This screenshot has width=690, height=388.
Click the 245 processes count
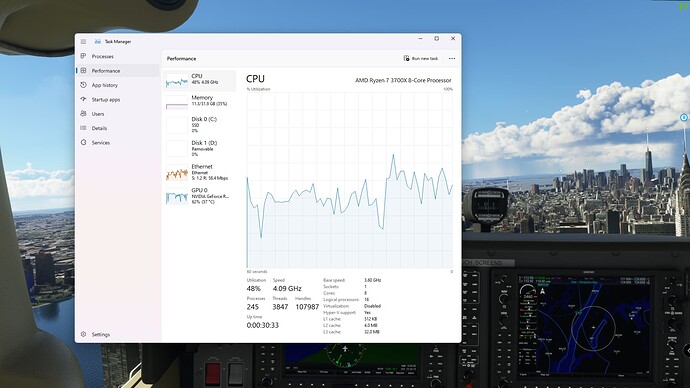coord(253,307)
